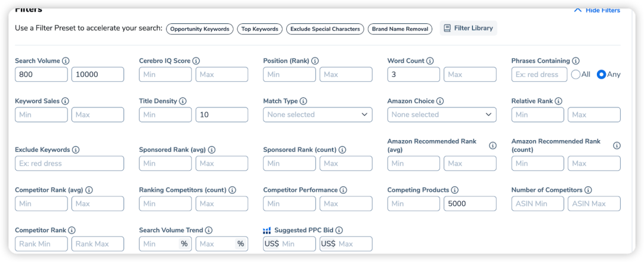Open the Match Type dropdown
644x262 pixels.
pos(317,115)
